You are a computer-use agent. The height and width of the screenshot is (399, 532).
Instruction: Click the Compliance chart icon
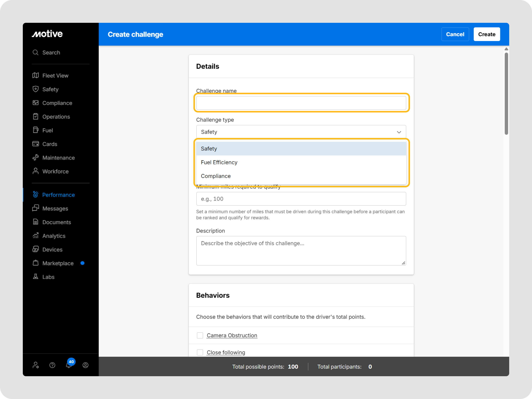point(36,103)
